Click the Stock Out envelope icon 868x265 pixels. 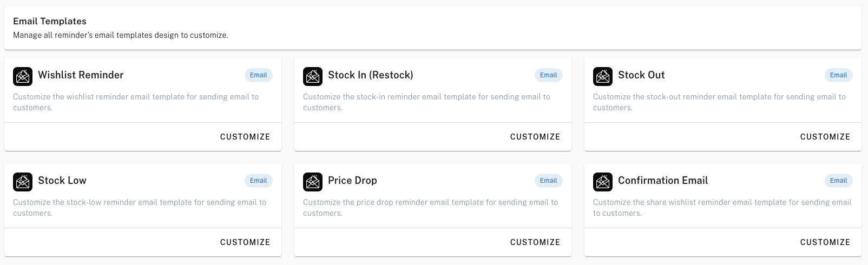[x=603, y=77]
